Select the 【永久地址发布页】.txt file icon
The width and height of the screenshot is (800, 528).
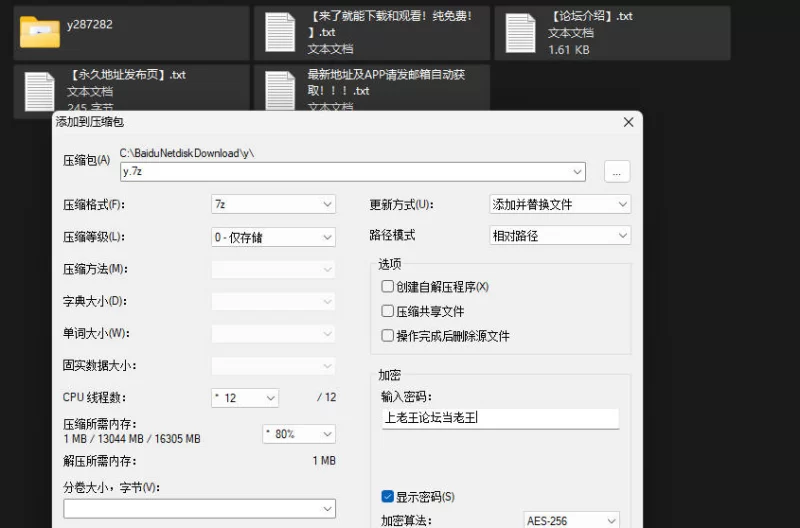pos(39,92)
